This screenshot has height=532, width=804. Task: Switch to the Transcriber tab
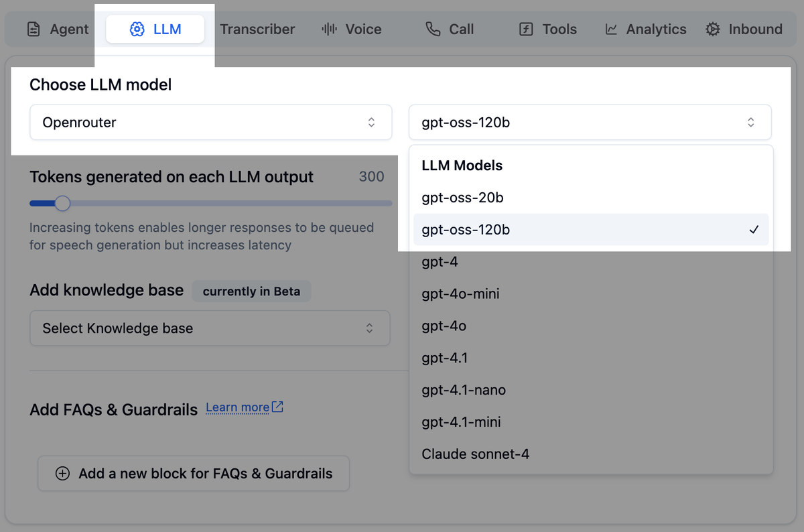(x=257, y=29)
